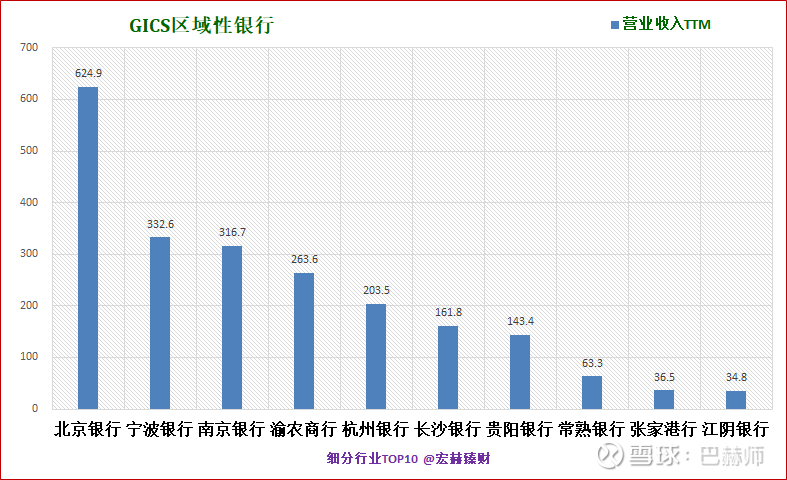This screenshot has width=787, height=480.
Task: Click the data label 161.8
Action: coord(448,312)
